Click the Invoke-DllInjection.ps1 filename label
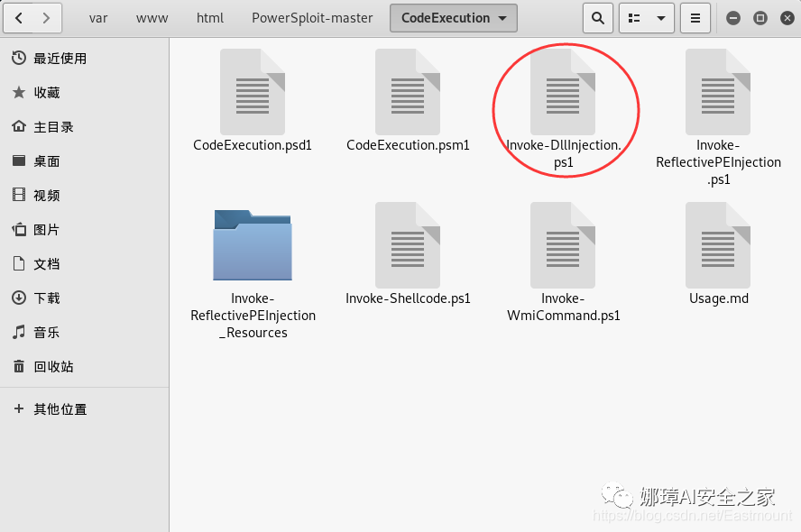This screenshot has width=801, height=532. [x=563, y=153]
